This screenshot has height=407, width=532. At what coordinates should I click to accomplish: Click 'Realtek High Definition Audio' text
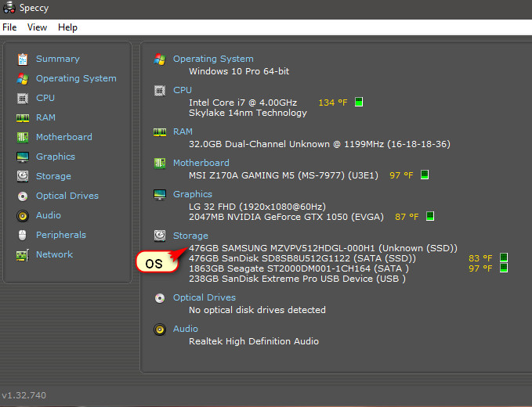[x=254, y=341]
